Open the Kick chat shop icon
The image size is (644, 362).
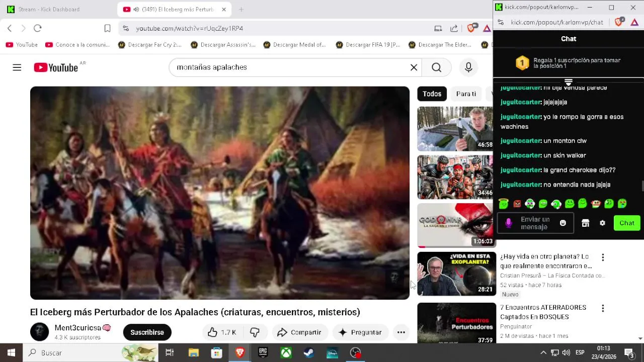[585, 223]
